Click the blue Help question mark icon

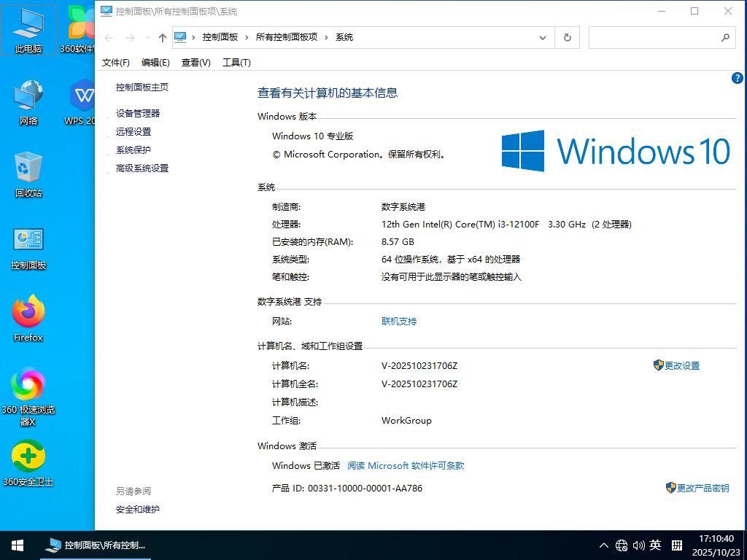pos(737,77)
